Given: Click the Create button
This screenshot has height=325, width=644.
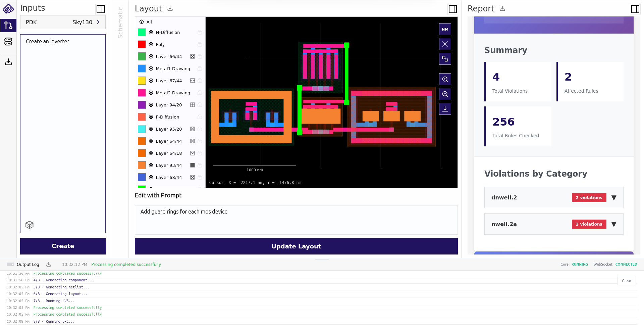Looking at the screenshot, I should (x=63, y=246).
